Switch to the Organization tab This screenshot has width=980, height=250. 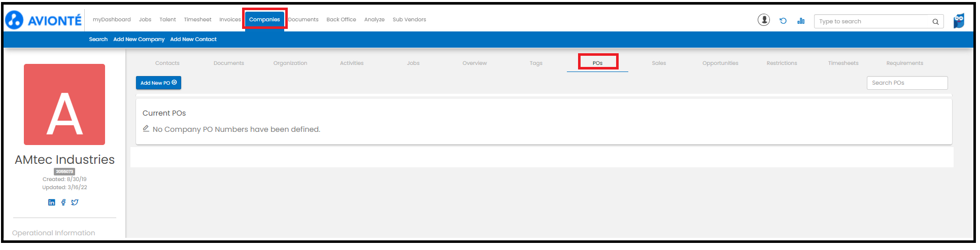pos(290,63)
